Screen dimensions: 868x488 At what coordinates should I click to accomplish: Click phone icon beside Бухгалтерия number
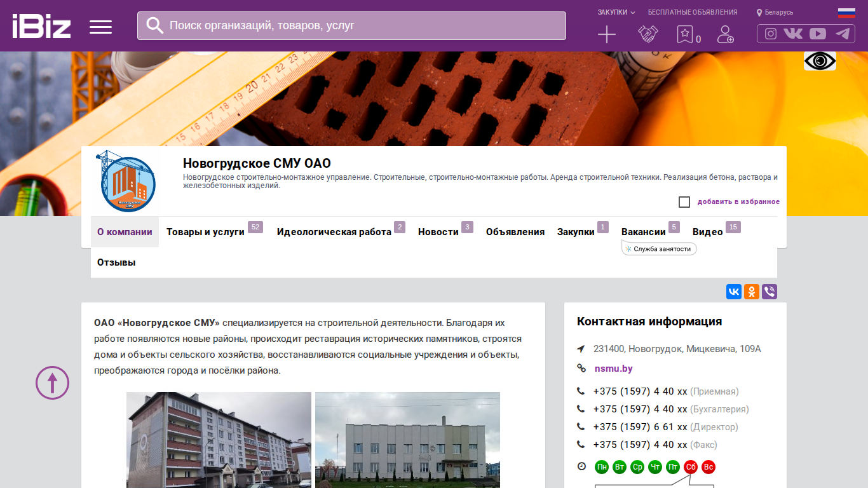point(581,409)
